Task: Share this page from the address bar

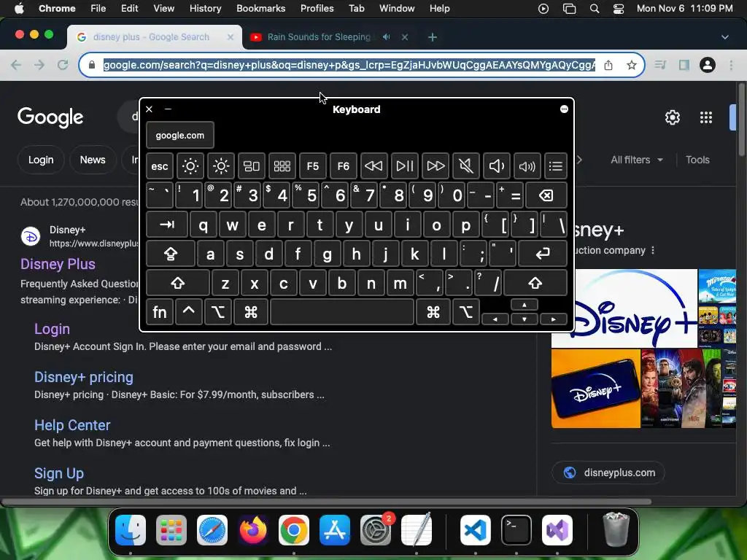Action: (x=608, y=65)
